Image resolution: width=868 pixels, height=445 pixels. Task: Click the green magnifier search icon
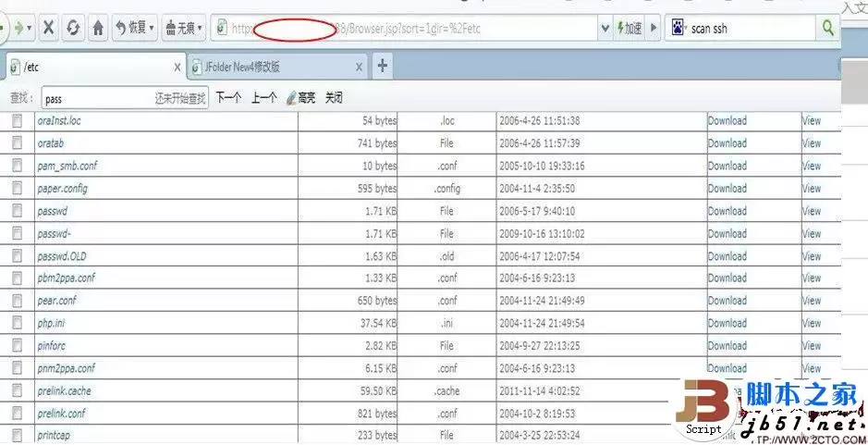(x=827, y=28)
